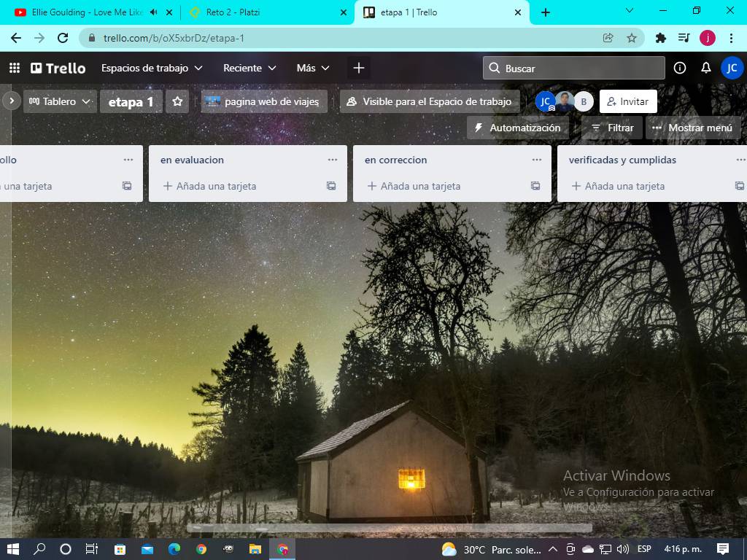747x560 pixels.
Task: Rename the en evaluacion list title
Action: click(x=192, y=160)
